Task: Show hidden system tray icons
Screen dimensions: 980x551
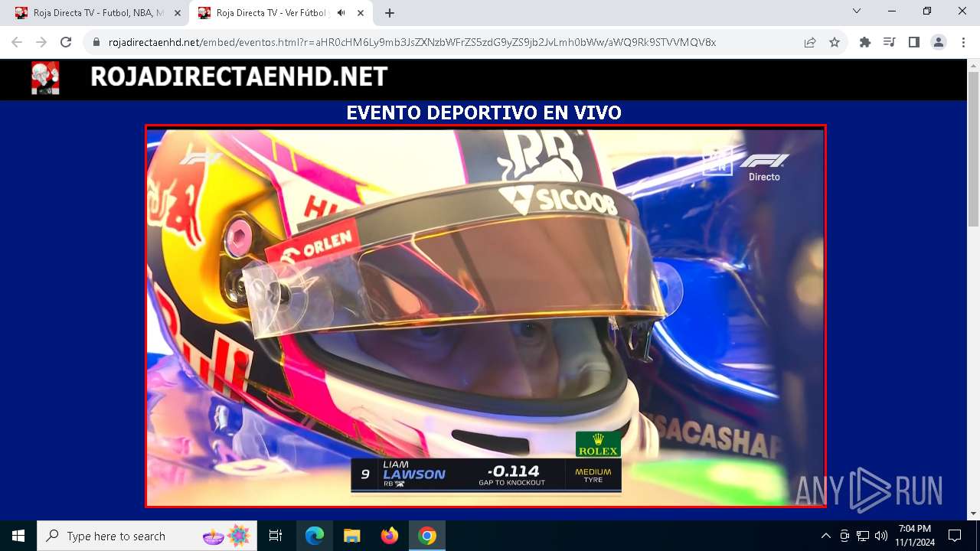Action: click(826, 536)
